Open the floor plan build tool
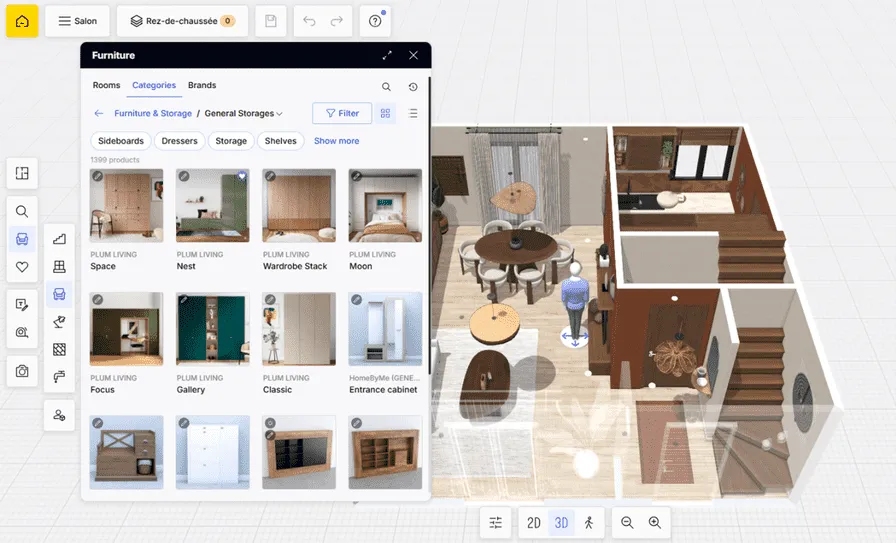The width and height of the screenshot is (896, 543). (22, 173)
